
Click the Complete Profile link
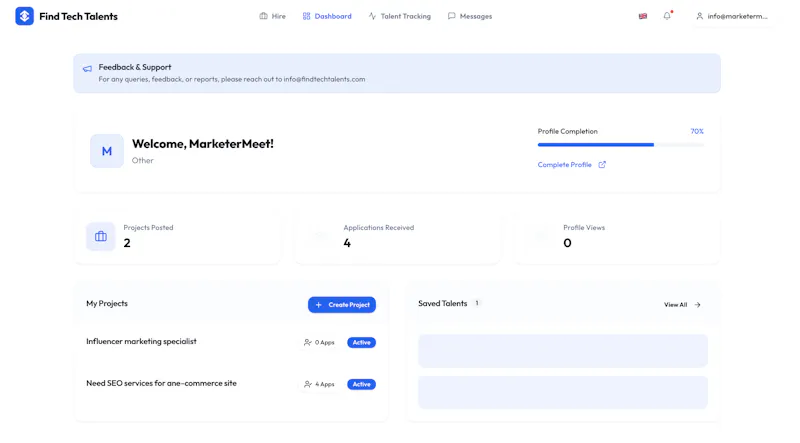coord(564,165)
